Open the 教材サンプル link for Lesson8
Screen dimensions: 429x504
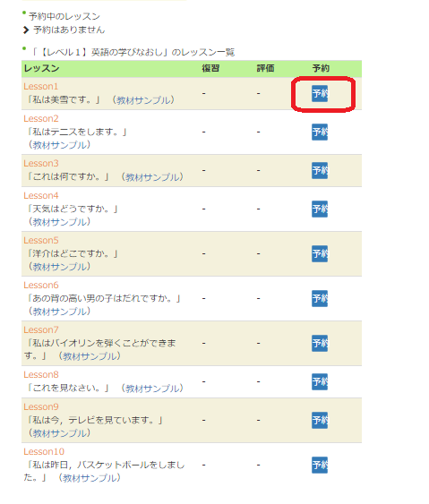click(151, 389)
